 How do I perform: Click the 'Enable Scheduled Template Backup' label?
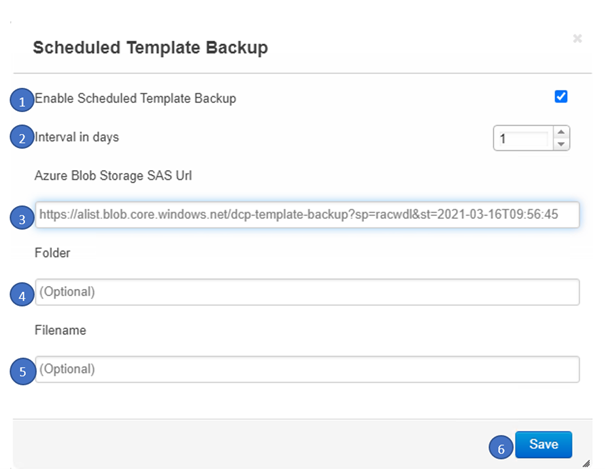pyautogui.click(x=135, y=98)
